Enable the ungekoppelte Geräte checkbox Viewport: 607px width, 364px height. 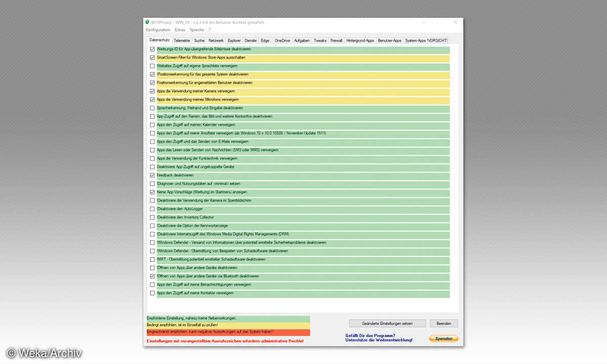(152, 167)
